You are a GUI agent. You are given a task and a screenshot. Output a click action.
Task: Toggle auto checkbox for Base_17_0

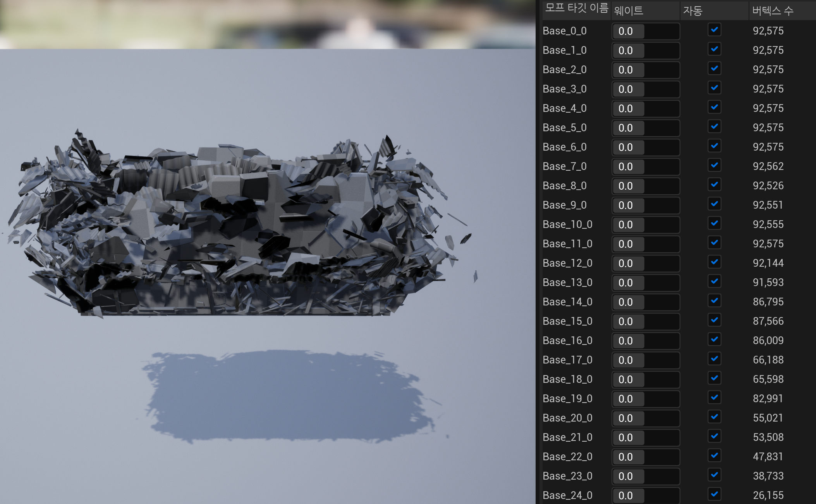coord(714,359)
